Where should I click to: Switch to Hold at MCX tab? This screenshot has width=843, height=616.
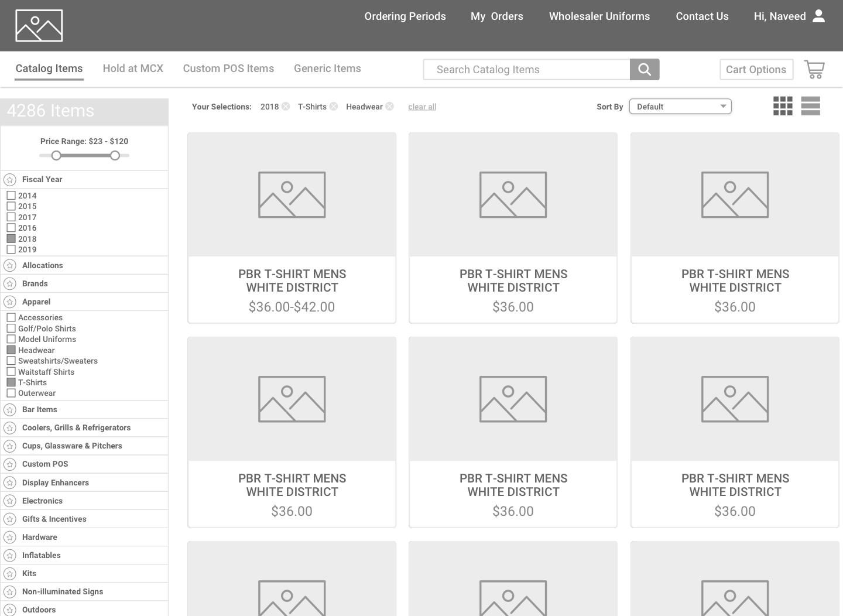point(133,69)
